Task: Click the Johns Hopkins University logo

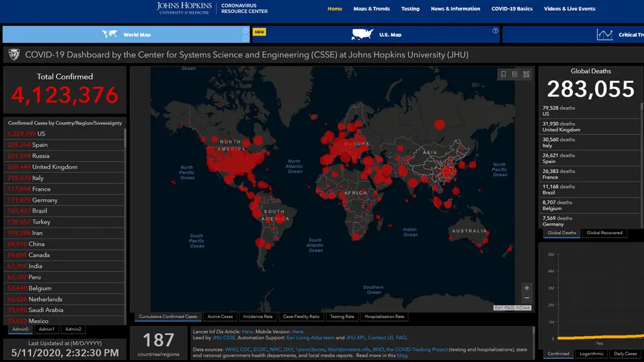Action: pyautogui.click(x=184, y=8)
